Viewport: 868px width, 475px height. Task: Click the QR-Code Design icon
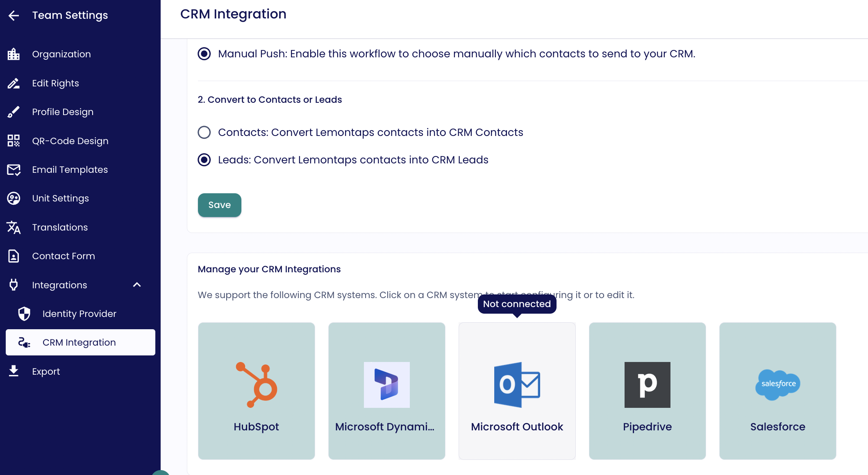pyautogui.click(x=14, y=141)
